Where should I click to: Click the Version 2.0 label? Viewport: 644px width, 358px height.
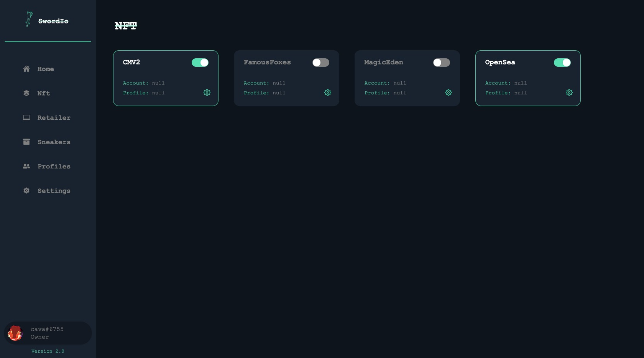[x=48, y=351]
